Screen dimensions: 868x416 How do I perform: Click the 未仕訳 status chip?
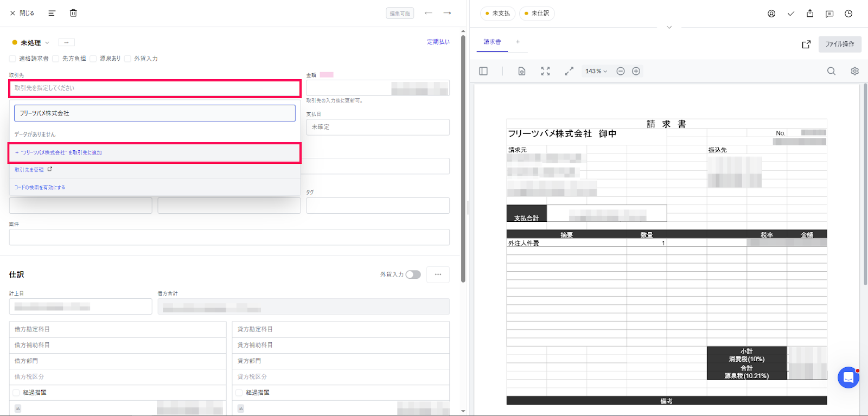pos(537,14)
